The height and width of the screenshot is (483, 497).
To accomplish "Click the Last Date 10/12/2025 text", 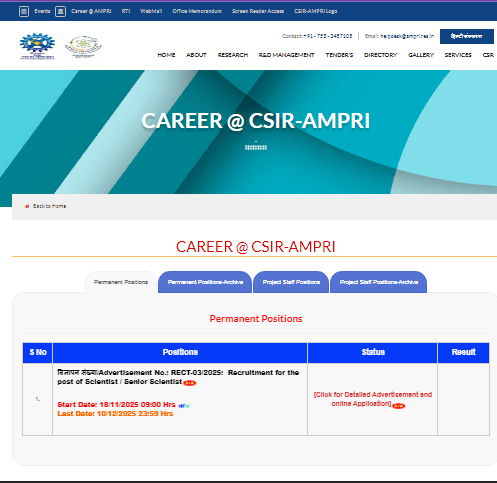I will pyautogui.click(x=115, y=414).
